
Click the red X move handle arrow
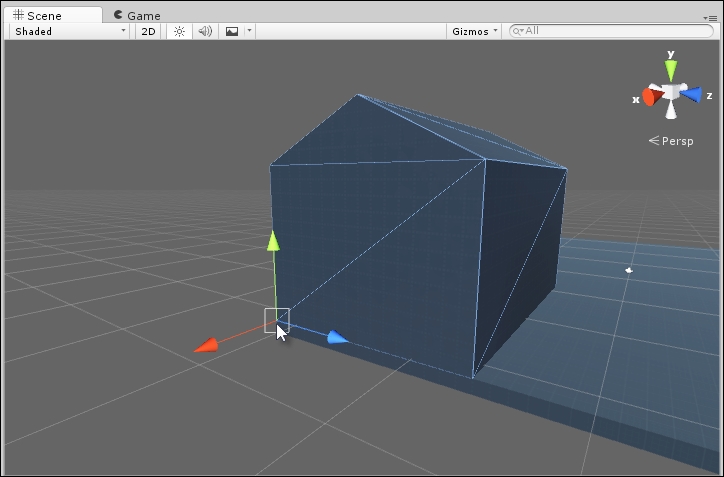pos(206,346)
